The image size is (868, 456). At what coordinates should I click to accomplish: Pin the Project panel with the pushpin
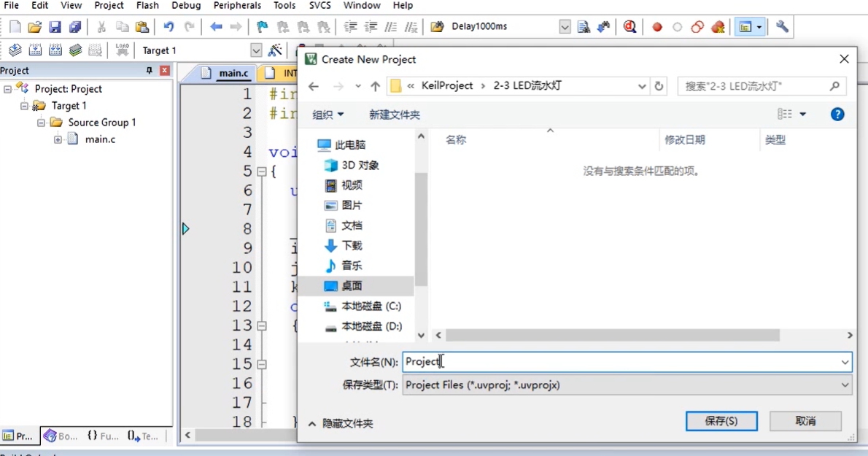pyautogui.click(x=149, y=70)
